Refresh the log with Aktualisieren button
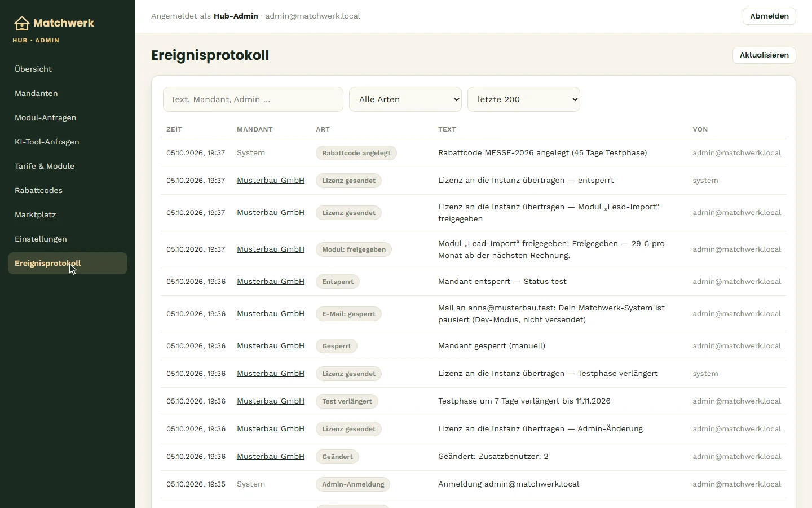Viewport: 812px width, 508px height. click(x=764, y=55)
